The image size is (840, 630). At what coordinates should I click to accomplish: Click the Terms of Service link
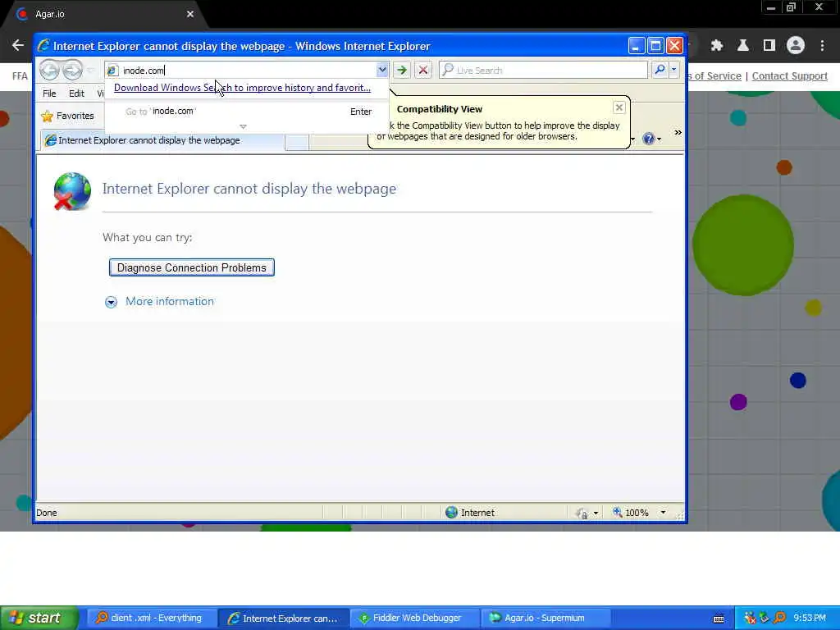pos(714,76)
